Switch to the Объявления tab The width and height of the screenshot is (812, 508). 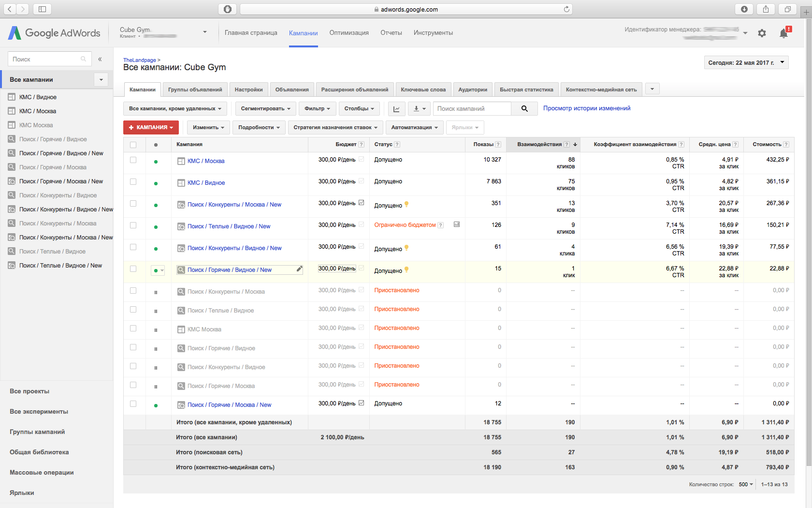(x=292, y=90)
